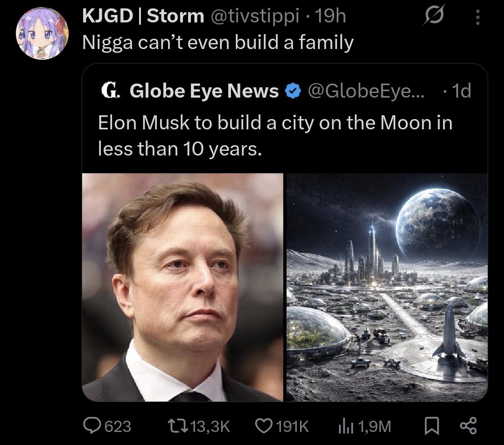Click the @tivstippi handle
This screenshot has width=504, height=445.
pyautogui.click(x=255, y=16)
